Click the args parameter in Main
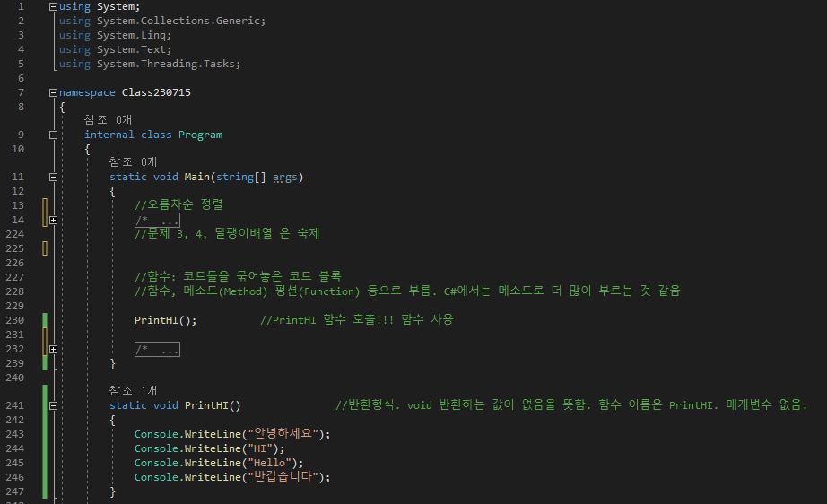Viewport: 827px width, 504px height. tap(285, 178)
